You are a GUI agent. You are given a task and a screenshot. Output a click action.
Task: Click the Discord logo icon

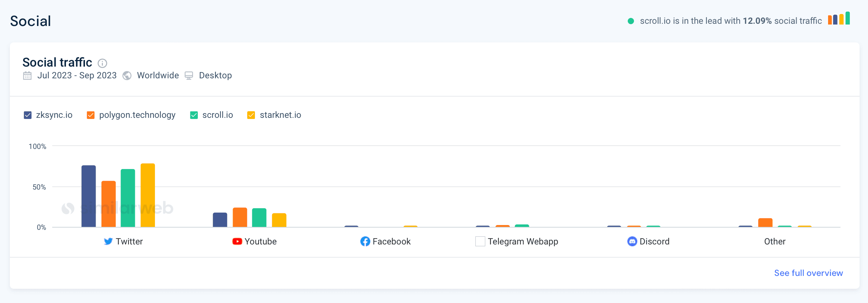(x=632, y=242)
